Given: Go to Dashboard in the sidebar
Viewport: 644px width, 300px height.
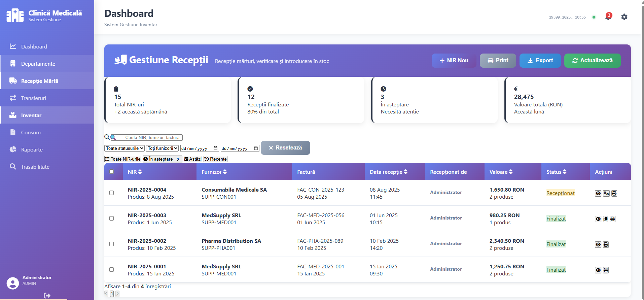Looking at the screenshot, I should 47,46.
